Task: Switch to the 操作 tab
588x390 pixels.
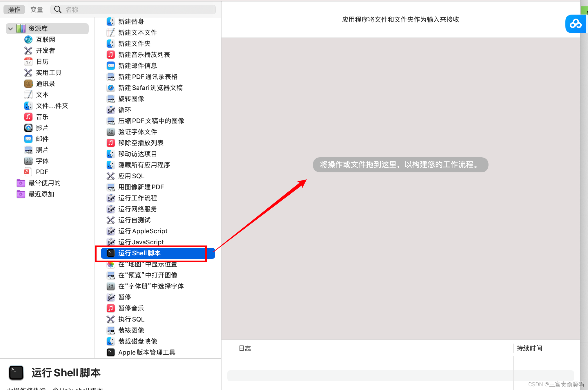Action: pyautogui.click(x=14, y=10)
